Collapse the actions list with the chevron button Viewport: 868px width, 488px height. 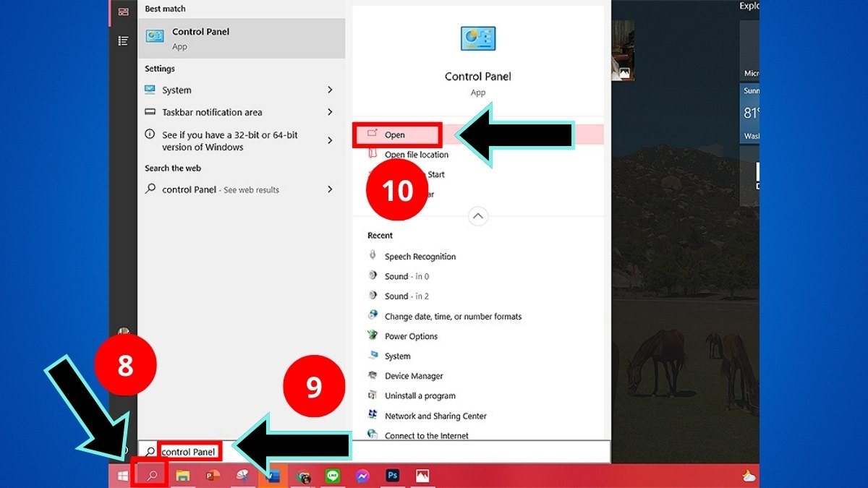tap(478, 215)
